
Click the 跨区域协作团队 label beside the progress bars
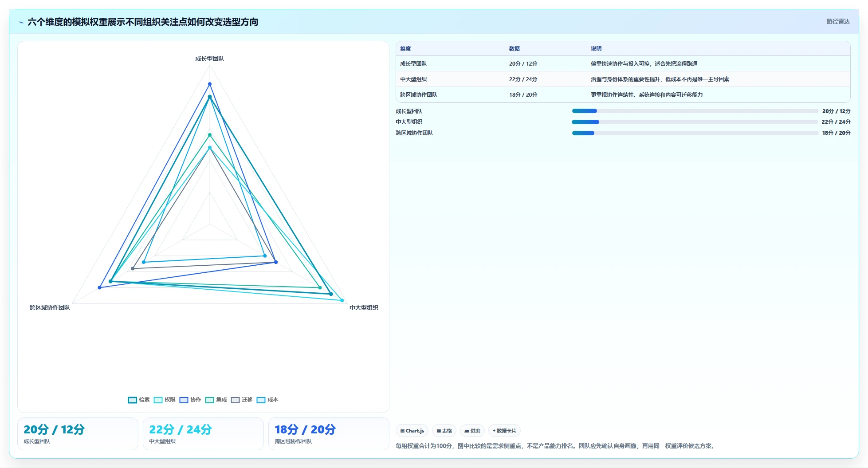coord(414,133)
